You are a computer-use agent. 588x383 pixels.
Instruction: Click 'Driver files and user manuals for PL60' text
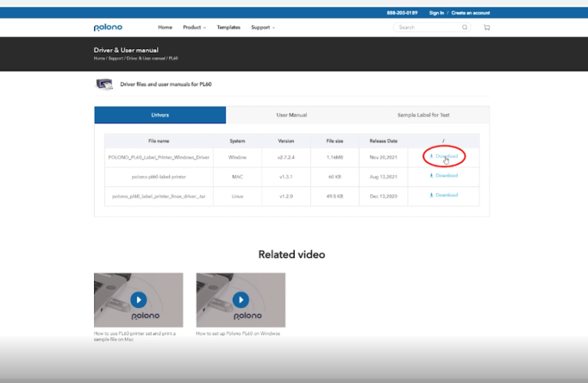pyautogui.click(x=165, y=84)
